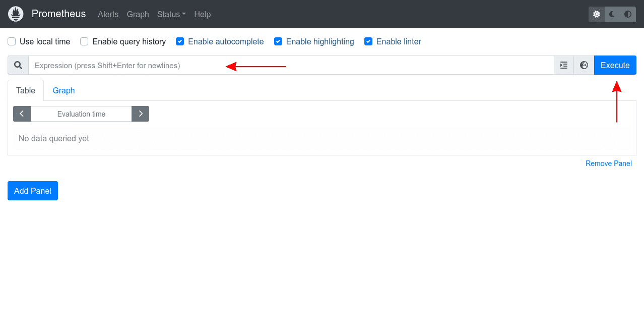Open the metrics explorer globe icon
Screen dimensions: 644x326
click(584, 65)
